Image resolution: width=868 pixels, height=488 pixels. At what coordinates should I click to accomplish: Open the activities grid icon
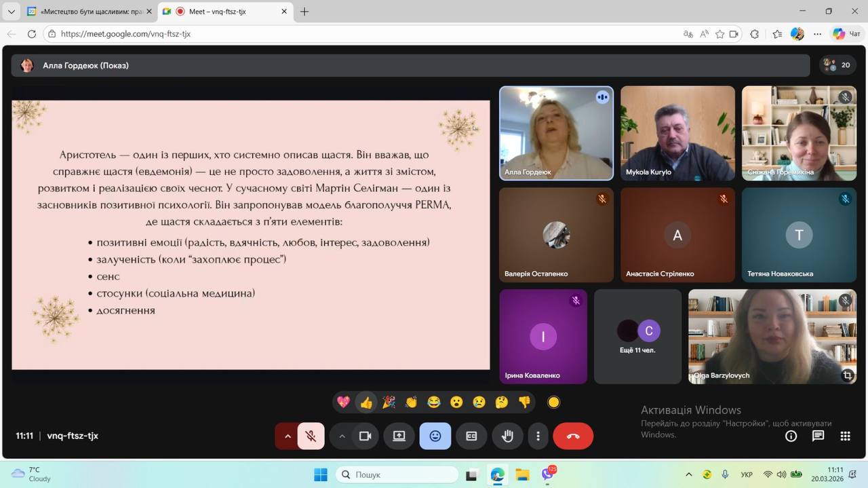click(845, 436)
